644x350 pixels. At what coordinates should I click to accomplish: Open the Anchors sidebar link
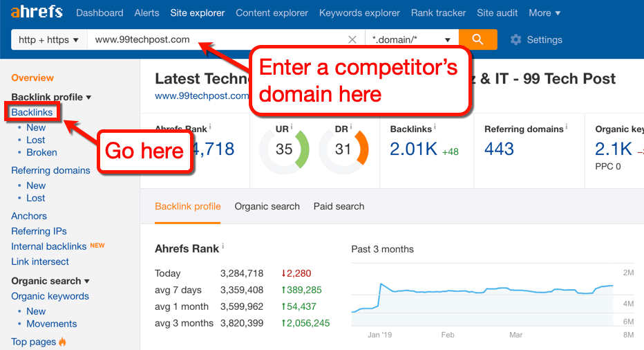29,216
